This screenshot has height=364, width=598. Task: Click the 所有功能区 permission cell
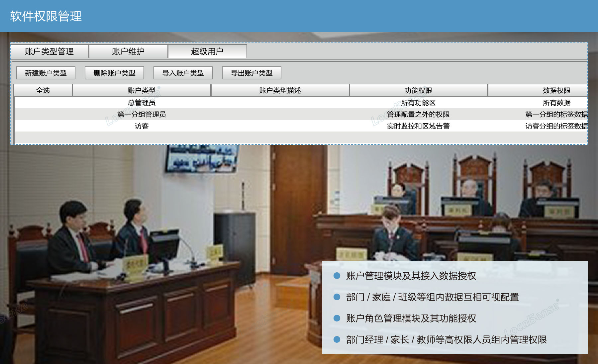tap(418, 103)
